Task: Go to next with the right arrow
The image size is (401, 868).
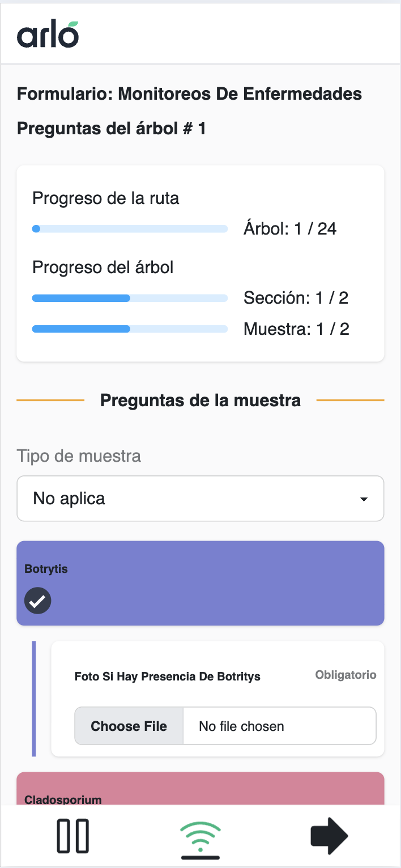Action: 329,836
